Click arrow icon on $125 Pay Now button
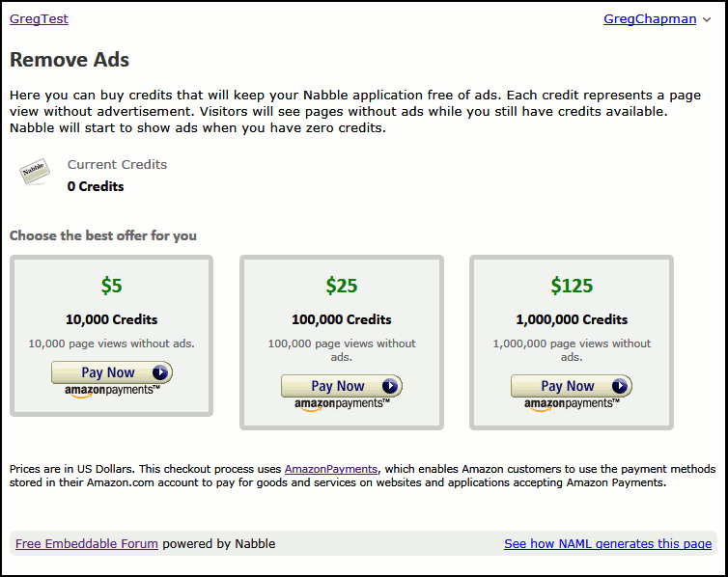Screen dimensions: 728x577 pos(620,386)
